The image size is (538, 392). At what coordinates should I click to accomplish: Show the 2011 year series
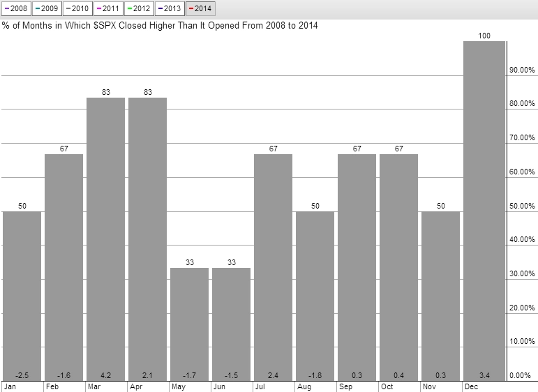tap(108, 9)
